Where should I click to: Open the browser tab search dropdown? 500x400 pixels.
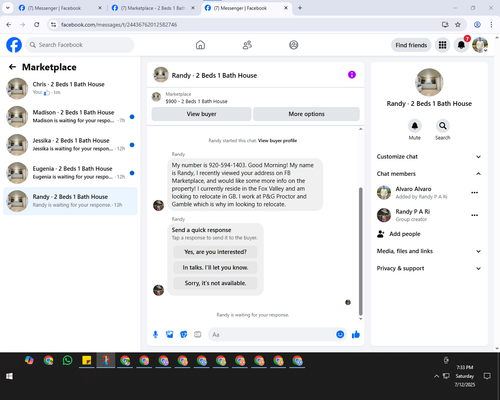(x=7, y=8)
